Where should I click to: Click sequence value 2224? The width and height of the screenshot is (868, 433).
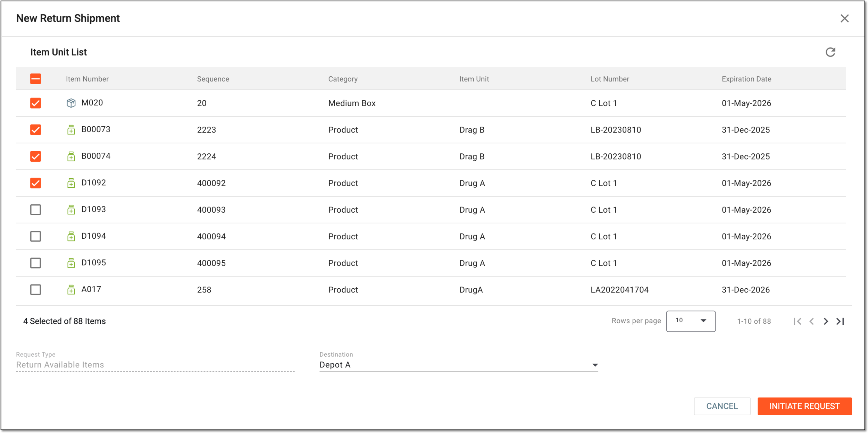[207, 156]
